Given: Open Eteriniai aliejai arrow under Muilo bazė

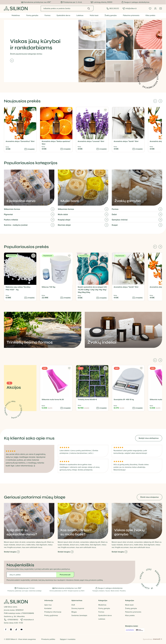Looking at the screenshot, I should (x=106, y=225).
